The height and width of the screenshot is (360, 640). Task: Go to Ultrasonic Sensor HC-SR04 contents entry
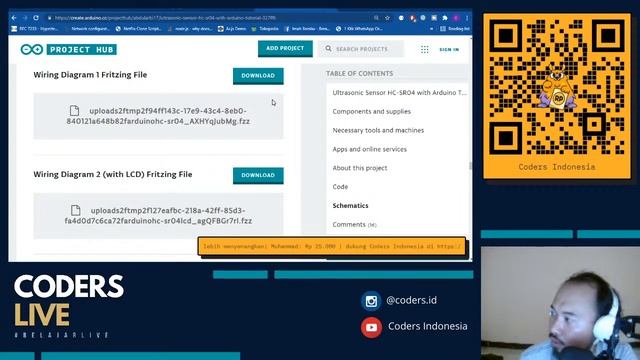click(399, 93)
